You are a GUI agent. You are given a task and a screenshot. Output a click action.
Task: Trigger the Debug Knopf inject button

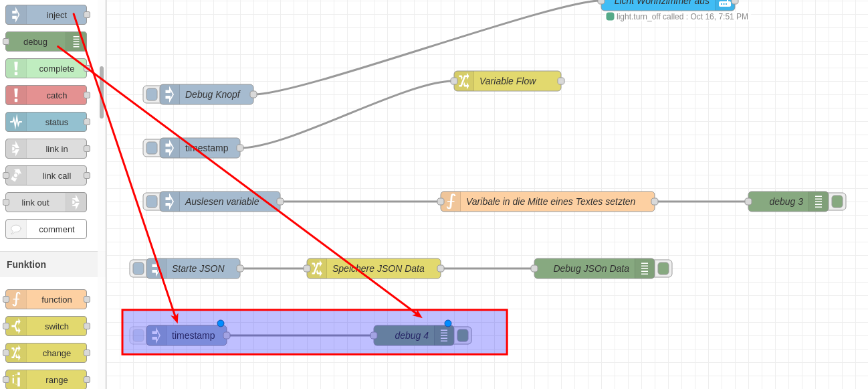(x=152, y=94)
